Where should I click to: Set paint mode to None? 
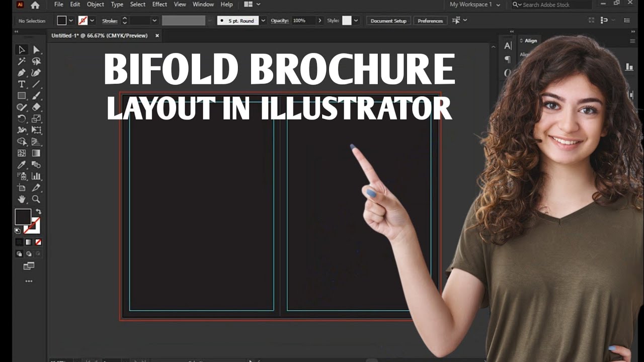[x=38, y=242]
